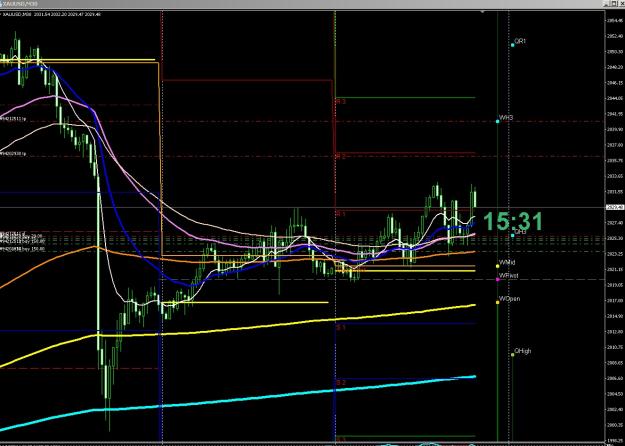This screenshot has width=625, height=446.
Task: Click the R2 pivot label
Action: click(340, 157)
